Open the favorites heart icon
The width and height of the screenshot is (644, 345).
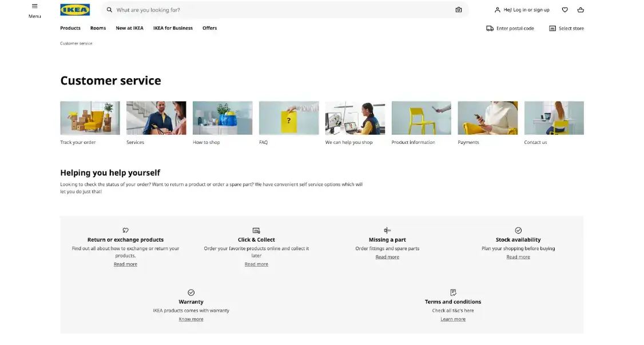point(565,10)
